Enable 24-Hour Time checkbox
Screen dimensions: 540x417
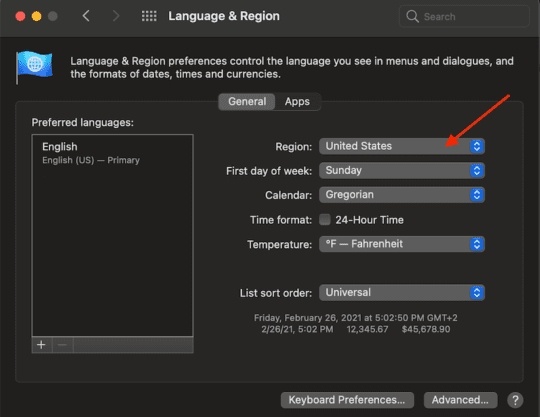coord(324,219)
